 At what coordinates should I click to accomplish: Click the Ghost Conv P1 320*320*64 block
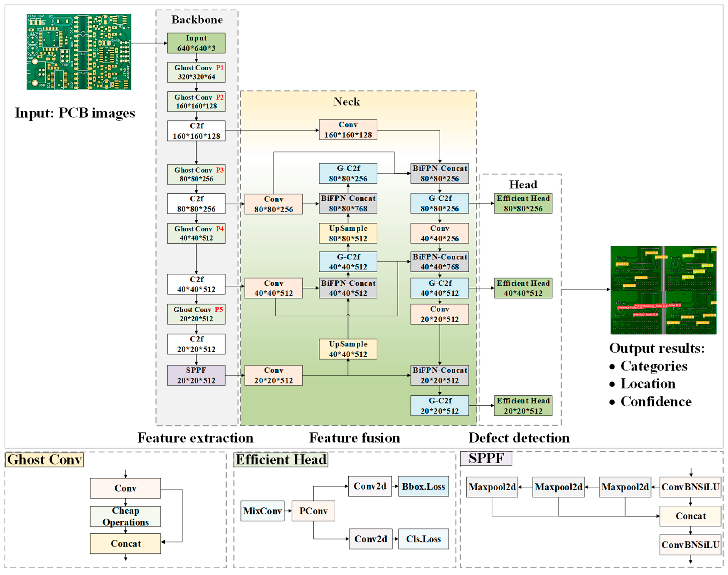[x=196, y=72]
